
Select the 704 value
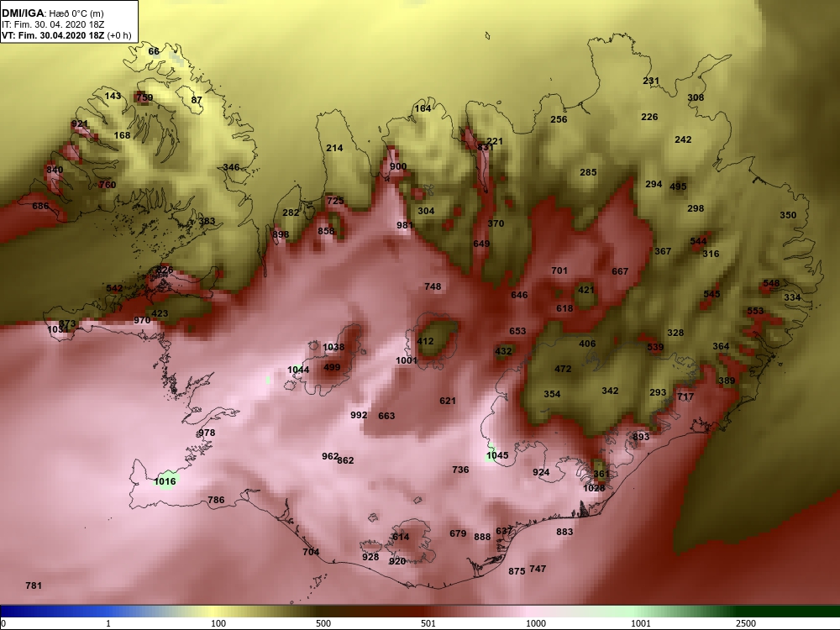pos(311,553)
